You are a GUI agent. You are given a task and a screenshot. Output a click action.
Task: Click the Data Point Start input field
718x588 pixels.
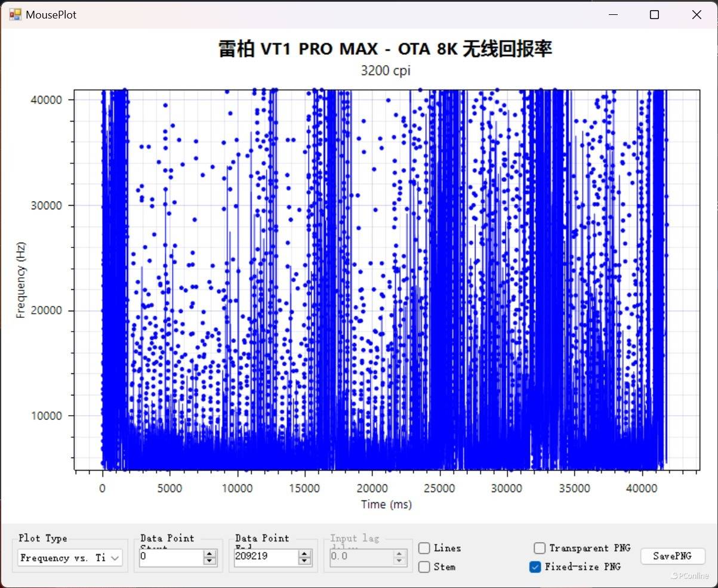point(171,558)
